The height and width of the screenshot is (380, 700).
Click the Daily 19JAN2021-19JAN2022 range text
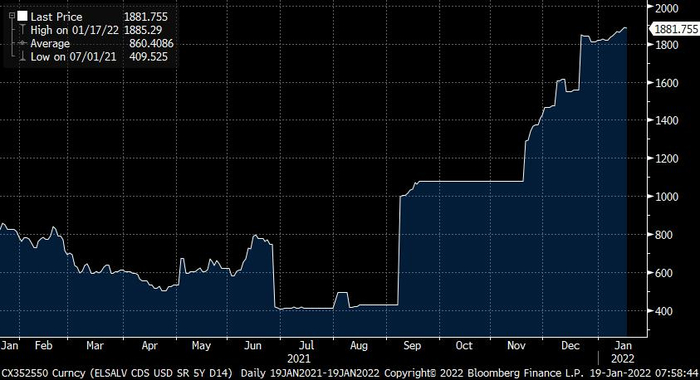coord(310,373)
